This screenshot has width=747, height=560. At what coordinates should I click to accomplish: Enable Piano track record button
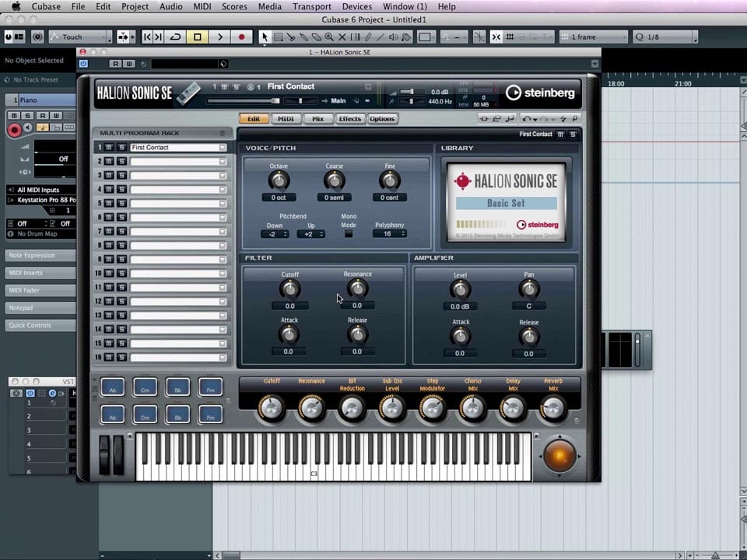pyautogui.click(x=14, y=129)
